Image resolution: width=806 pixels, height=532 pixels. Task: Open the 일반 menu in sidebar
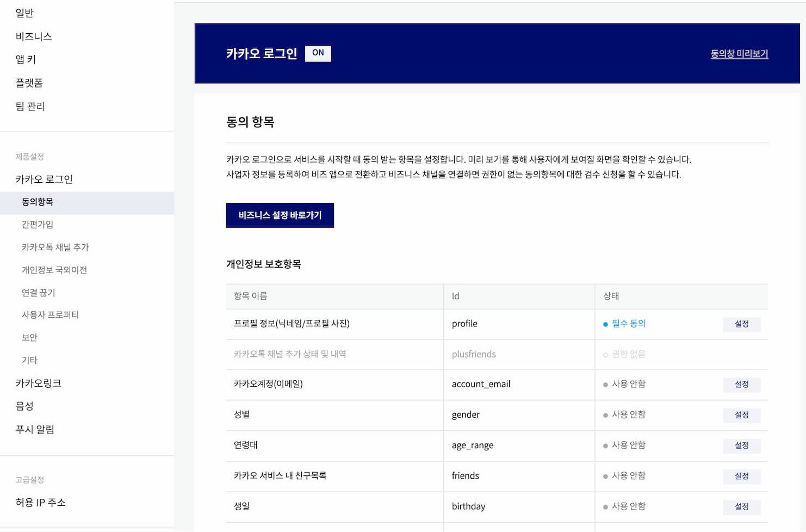[24, 13]
